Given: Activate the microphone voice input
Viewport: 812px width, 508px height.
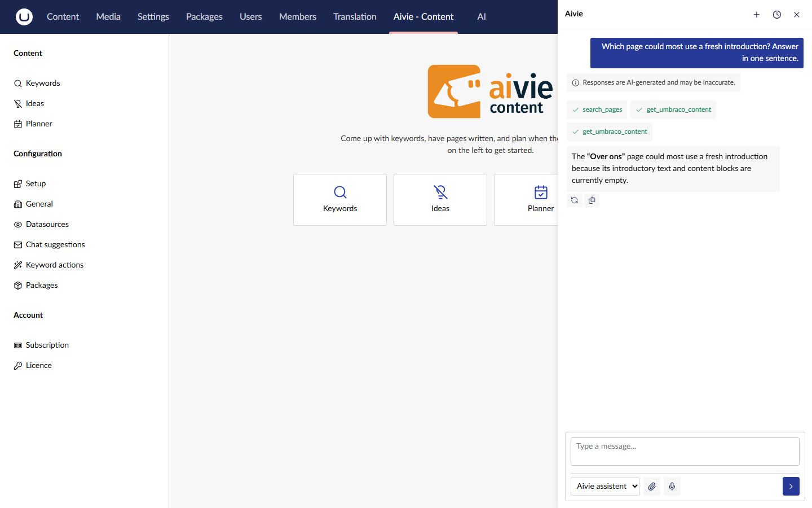Looking at the screenshot, I should 672,487.
